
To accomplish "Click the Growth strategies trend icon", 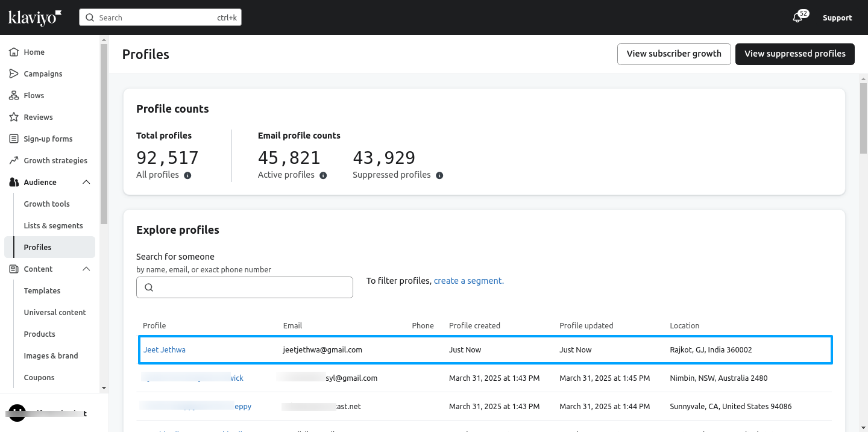I will [x=14, y=160].
